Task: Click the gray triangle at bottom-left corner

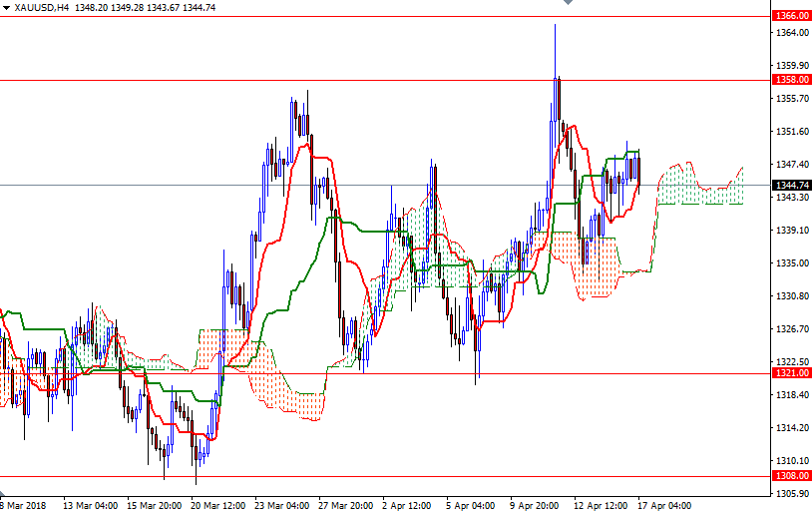Action: (x=3, y=494)
